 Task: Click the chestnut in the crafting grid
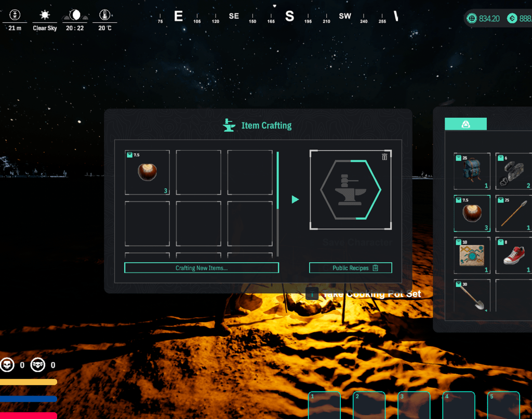[x=147, y=172]
